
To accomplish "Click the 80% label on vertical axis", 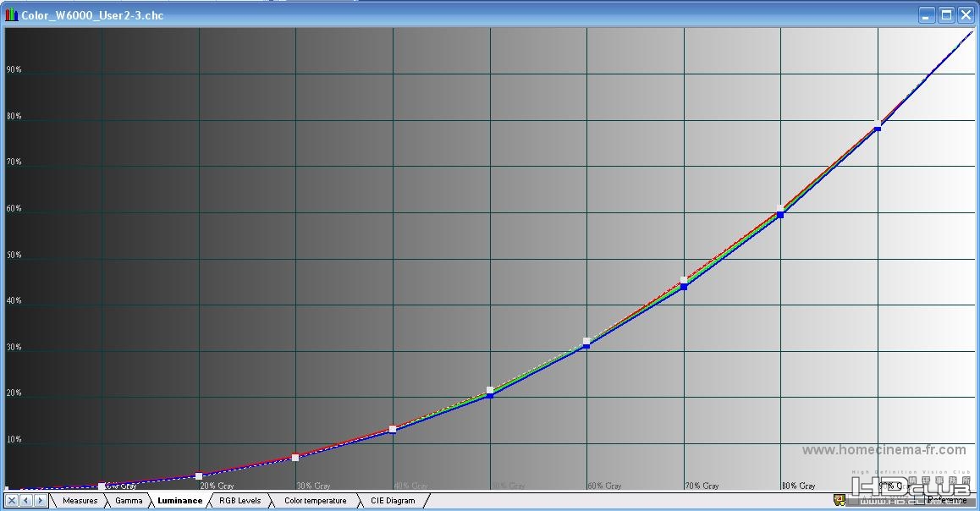I will pyautogui.click(x=14, y=116).
